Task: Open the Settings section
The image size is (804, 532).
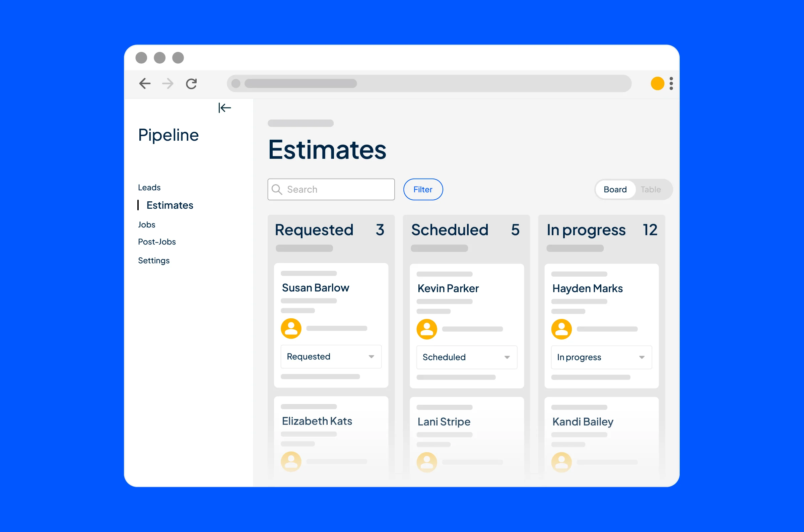Action: [154, 260]
